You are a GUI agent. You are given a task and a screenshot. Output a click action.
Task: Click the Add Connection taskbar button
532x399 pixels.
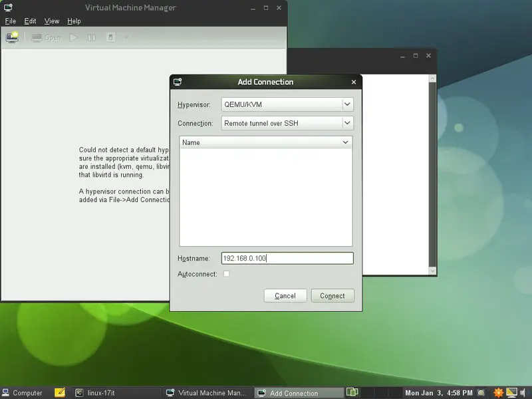(x=299, y=393)
